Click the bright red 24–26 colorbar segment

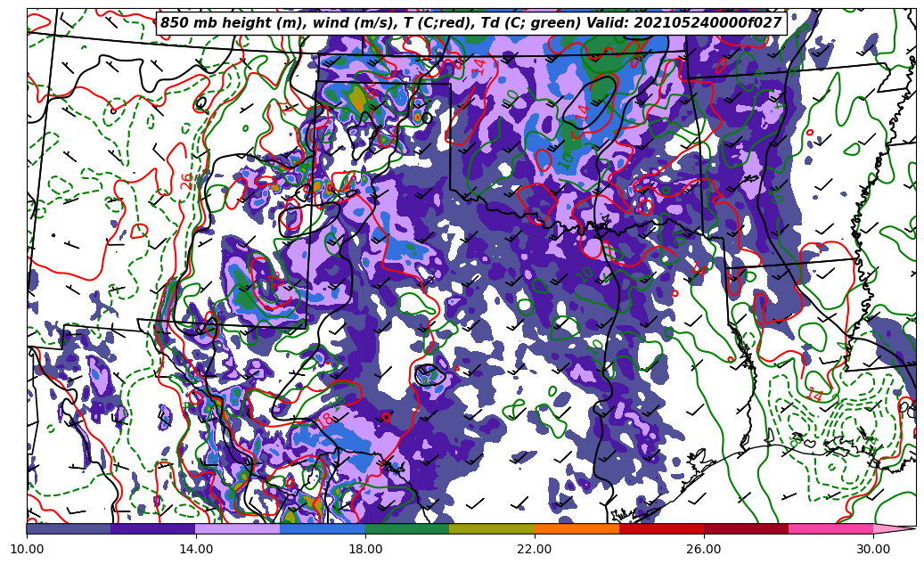[x=661, y=528]
